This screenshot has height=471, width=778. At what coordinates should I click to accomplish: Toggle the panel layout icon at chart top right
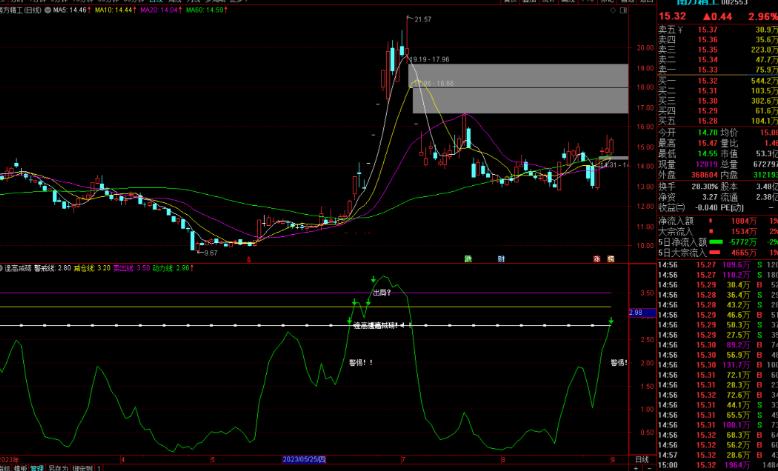624,10
